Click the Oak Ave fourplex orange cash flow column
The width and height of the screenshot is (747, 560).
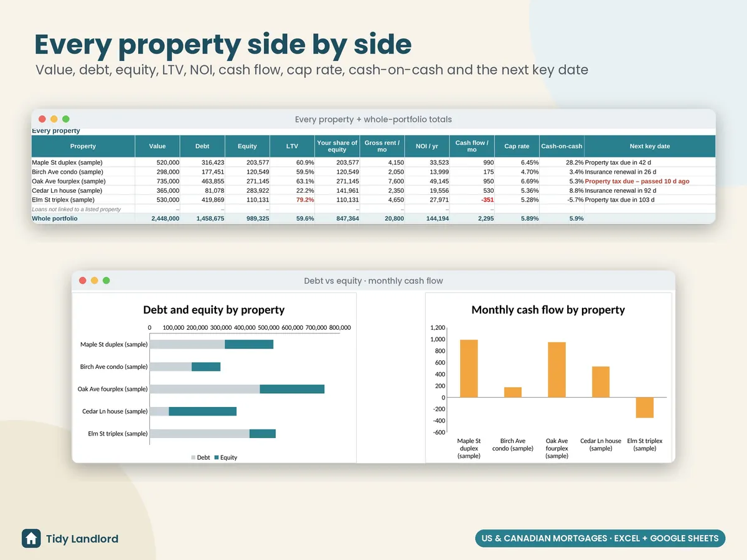[557, 370]
